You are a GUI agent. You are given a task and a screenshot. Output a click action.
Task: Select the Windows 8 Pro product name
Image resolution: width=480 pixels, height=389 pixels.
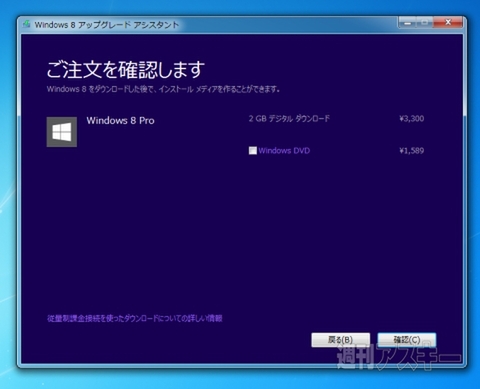[x=120, y=120]
